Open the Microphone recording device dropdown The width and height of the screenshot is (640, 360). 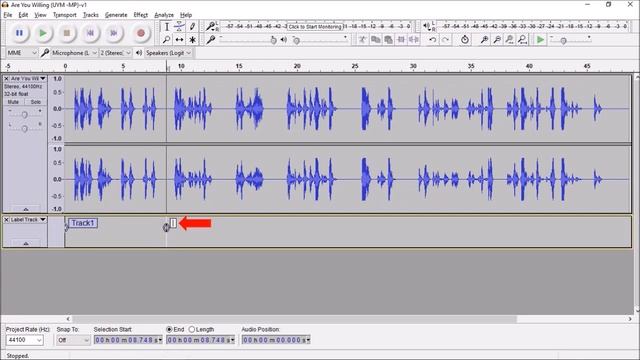74,53
